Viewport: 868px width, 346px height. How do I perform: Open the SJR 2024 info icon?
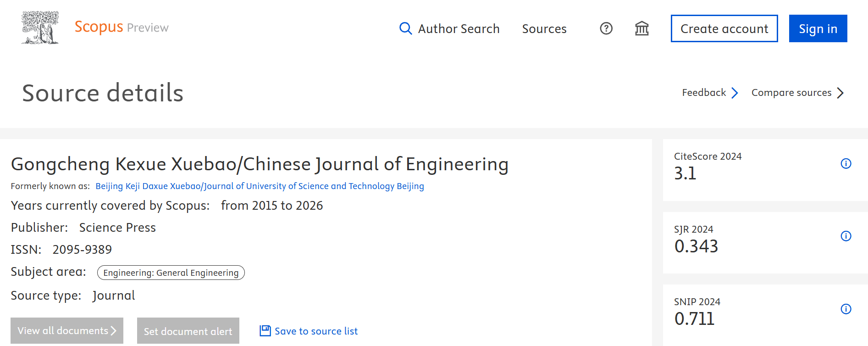(x=846, y=236)
